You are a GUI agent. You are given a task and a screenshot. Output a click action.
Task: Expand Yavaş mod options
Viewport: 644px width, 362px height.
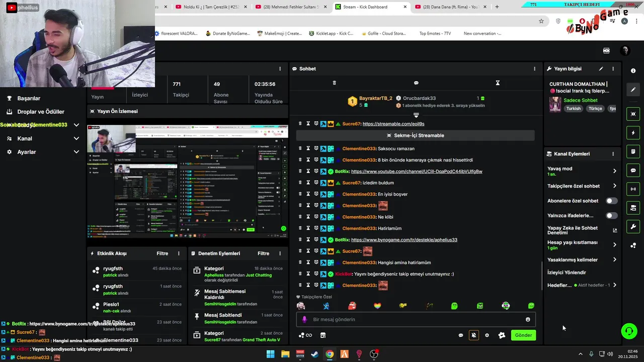point(614,171)
